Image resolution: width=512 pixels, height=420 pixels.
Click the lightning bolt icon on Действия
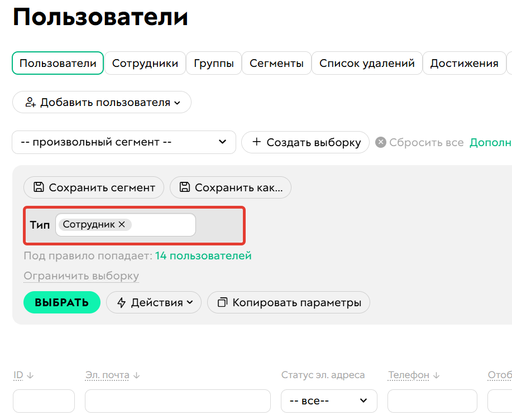(121, 302)
